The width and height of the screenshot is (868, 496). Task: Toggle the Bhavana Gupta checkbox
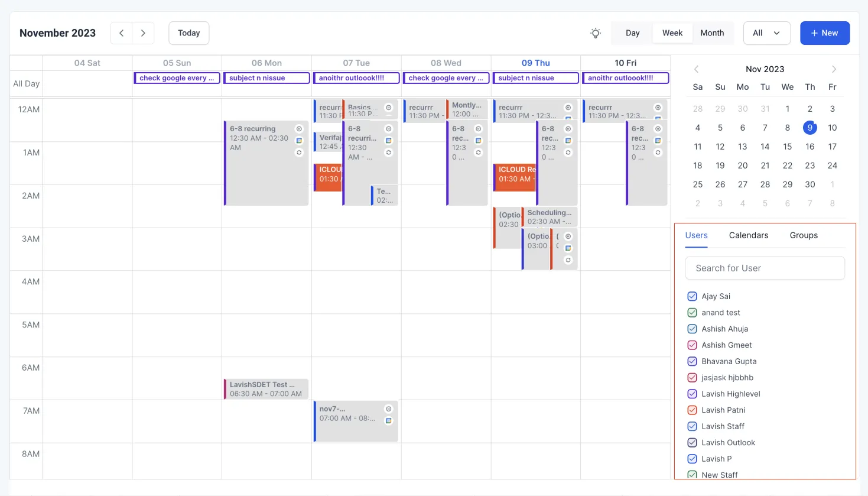click(x=693, y=361)
